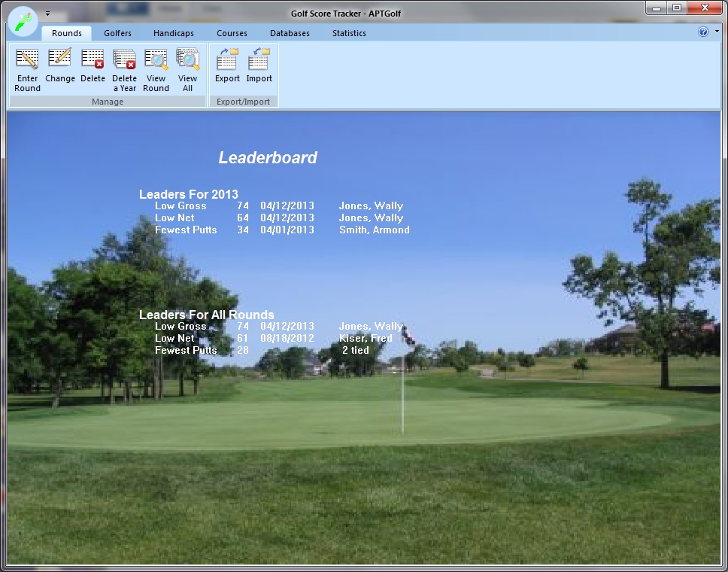The height and width of the screenshot is (572, 728).
Task: Click the 'Leaders For All Rounds' heading
Action: pos(207,315)
